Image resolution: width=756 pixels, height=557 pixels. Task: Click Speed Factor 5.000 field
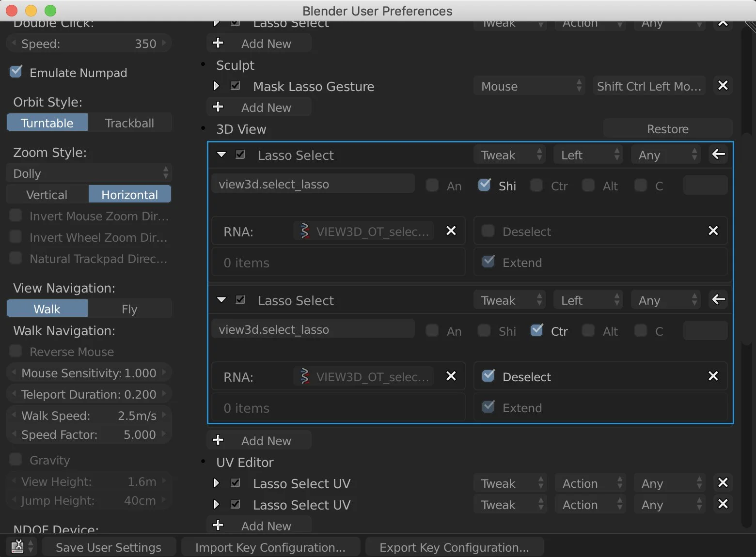(89, 434)
